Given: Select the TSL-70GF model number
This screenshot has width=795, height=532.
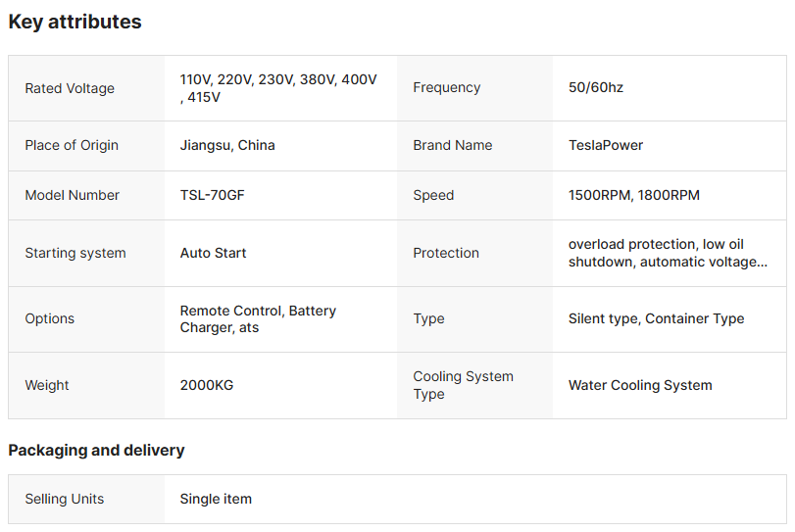Looking at the screenshot, I should 212,195.
